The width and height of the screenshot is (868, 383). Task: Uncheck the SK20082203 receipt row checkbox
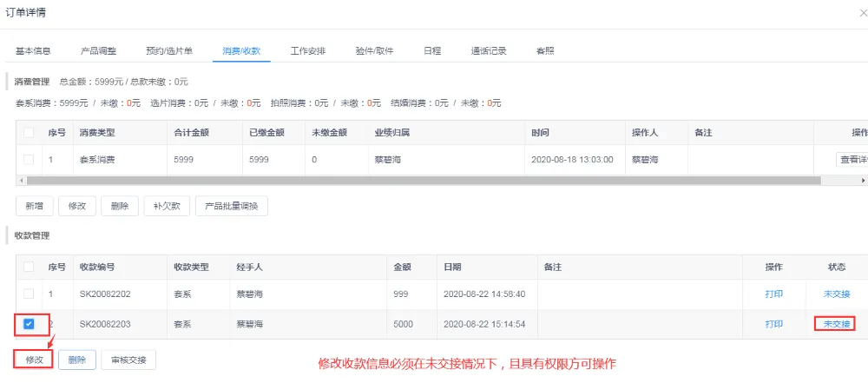[x=29, y=324]
